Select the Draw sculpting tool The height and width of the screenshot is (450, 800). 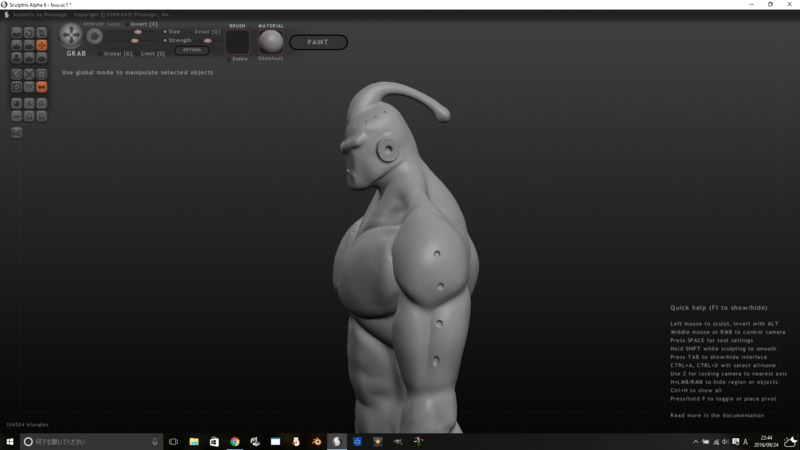point(16,45)
